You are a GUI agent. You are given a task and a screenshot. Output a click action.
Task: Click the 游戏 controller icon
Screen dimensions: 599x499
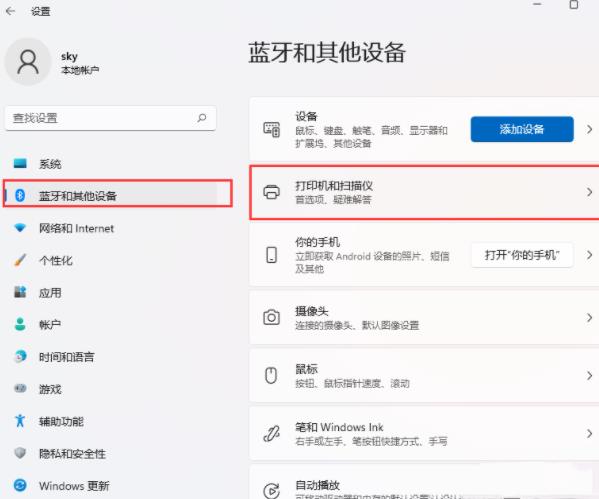click(20, 389)
